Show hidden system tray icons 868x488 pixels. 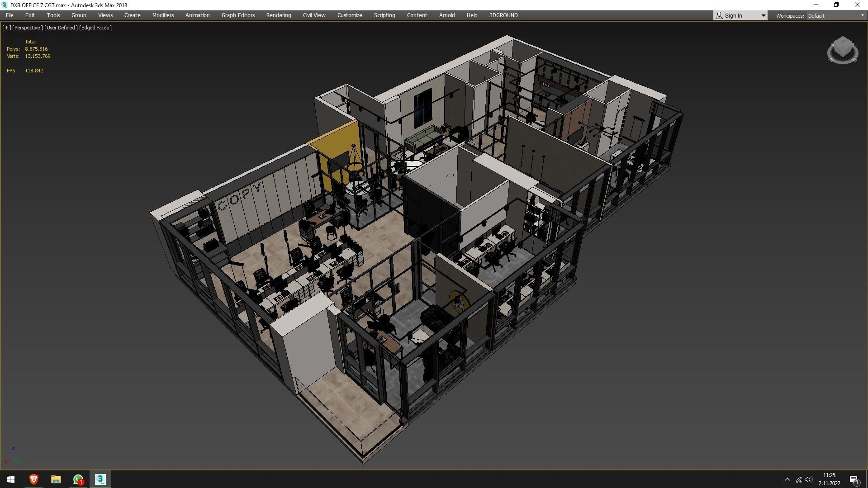(x=787, y=479)
